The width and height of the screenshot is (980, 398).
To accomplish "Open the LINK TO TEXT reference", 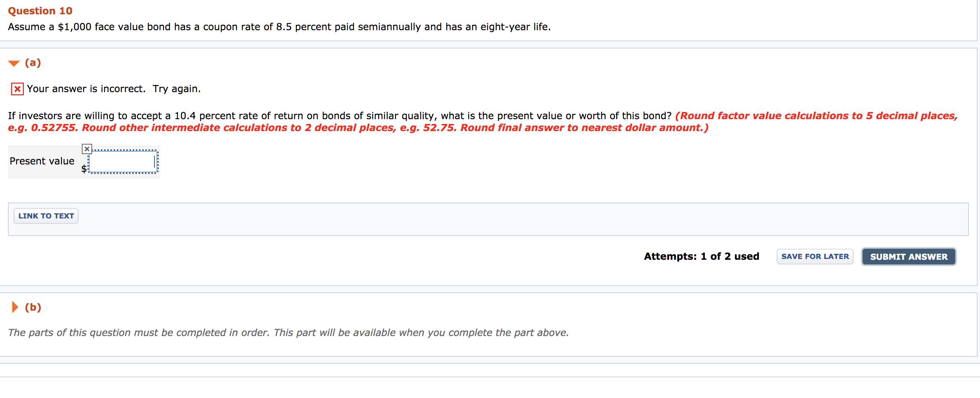I will [x=45, y=216].
